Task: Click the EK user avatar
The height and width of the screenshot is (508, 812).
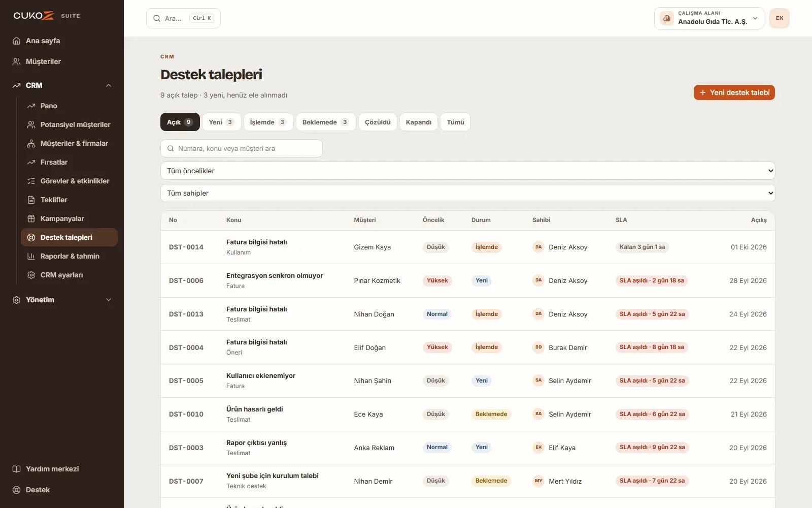Action: pyautogui.click(x=780, y=18)
